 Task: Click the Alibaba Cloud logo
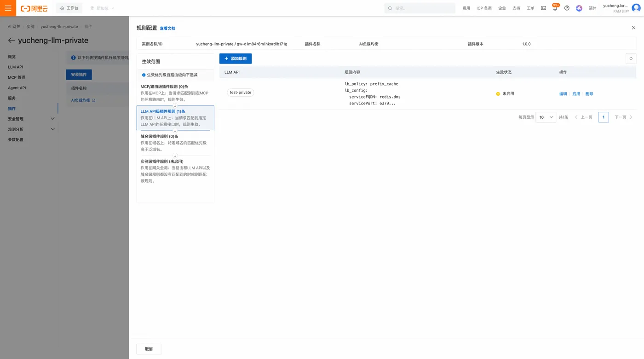[34, 8]
